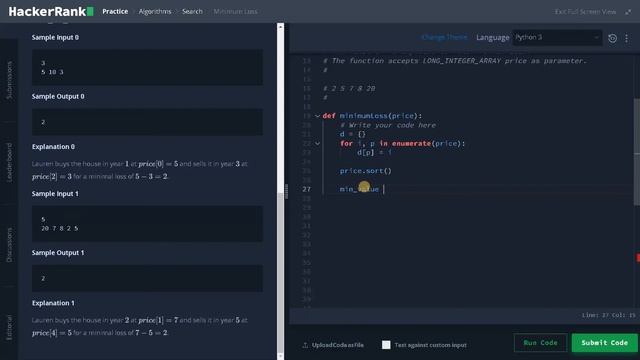Click the price.sort() code line
This screenshot has height=360, width=640.
click(365, 171)
